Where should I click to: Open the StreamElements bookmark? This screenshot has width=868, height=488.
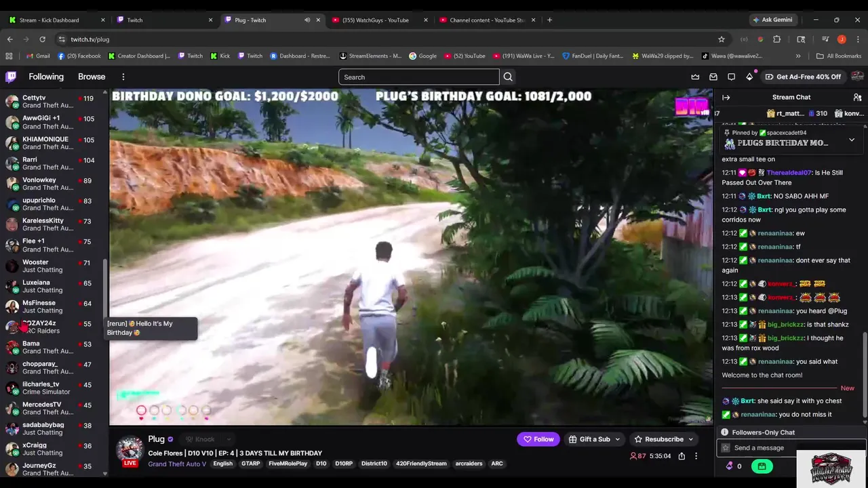[371, 56]
